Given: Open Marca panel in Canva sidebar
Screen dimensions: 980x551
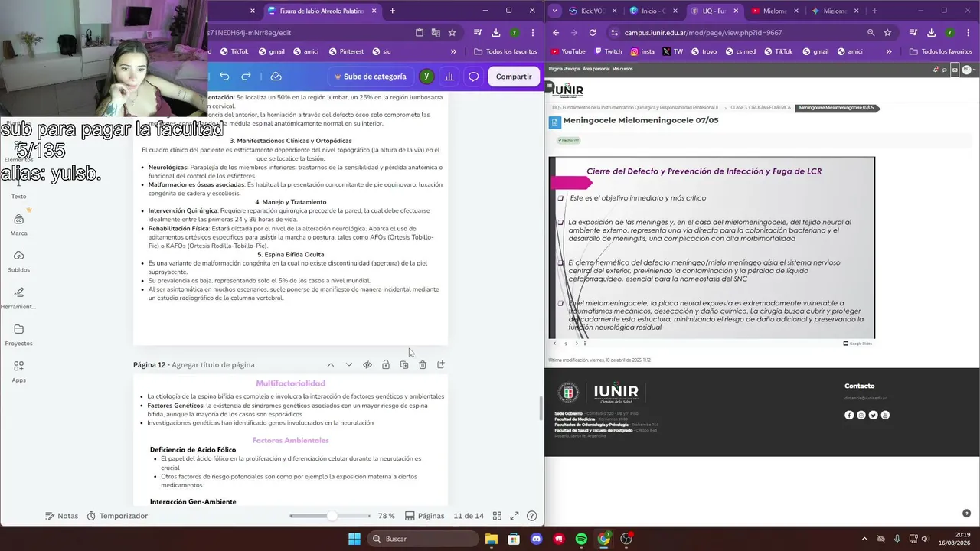Looking at the screenshot, I should 18,225.
